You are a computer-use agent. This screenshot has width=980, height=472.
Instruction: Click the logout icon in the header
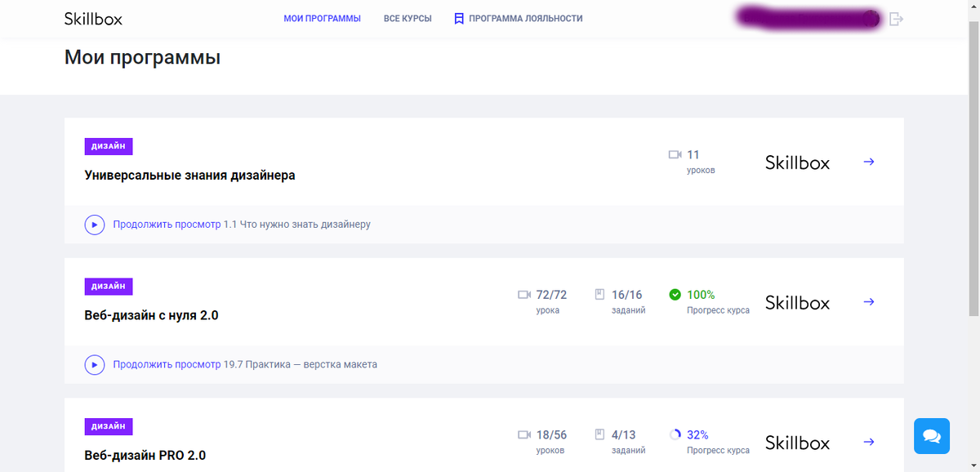(896, 19)
